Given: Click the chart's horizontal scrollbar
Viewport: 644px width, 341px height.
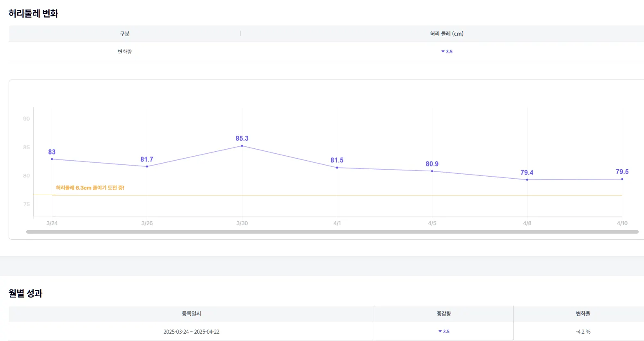Looking at the screenshot, I should (x=332, y=232).
